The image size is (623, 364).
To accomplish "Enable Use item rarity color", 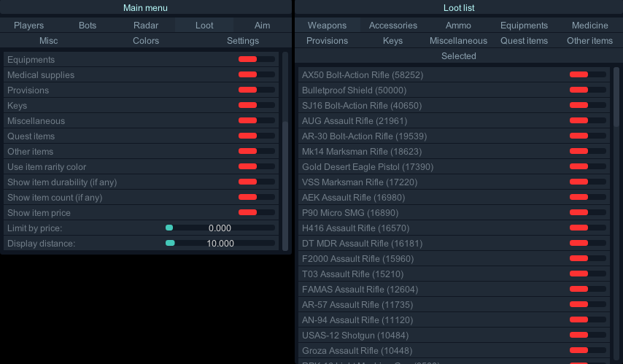I will coord(257,166).
